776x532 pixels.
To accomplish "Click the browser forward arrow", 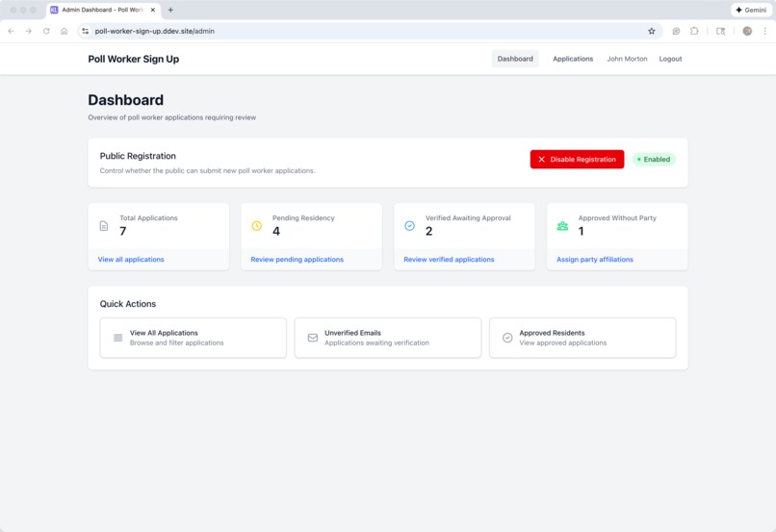I will [x=29, y=31].
